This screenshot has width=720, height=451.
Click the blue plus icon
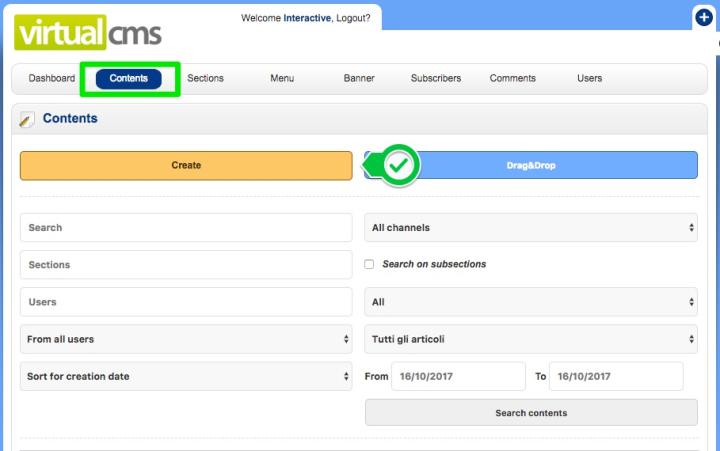[703, 17]
